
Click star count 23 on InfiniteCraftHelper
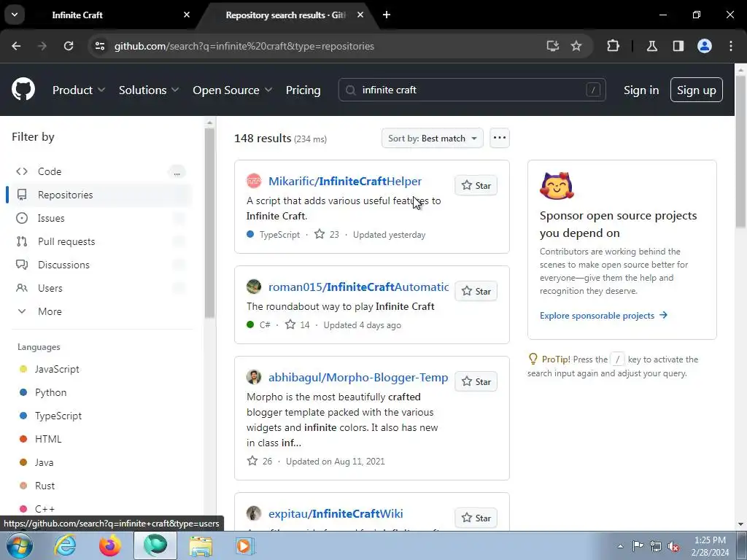click(x=327, y=234)
